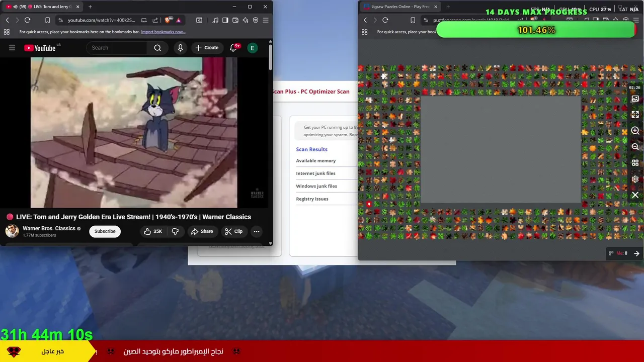Open Brave Rewards triangle icon
644x362 pixels.
coord(178,20)
